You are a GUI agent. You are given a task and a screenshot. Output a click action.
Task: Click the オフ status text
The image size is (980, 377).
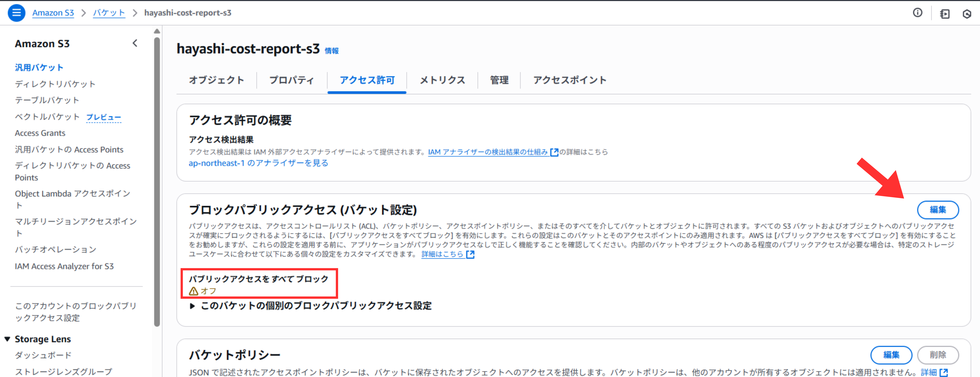[208, 291]
